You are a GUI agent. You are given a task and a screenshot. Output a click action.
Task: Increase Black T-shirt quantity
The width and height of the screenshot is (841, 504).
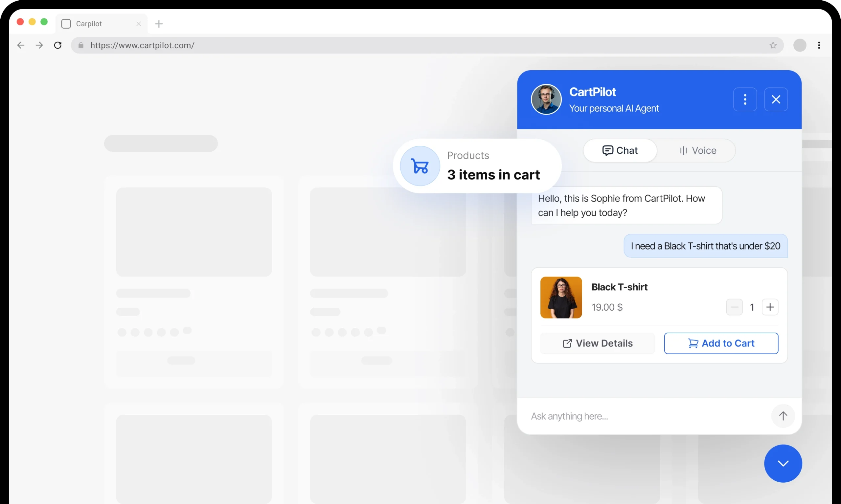(770, 307)
